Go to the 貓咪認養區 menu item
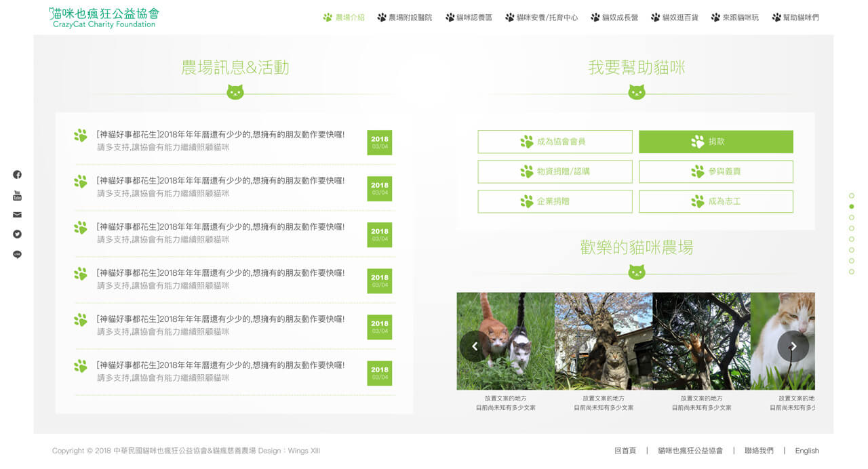 (469, 18)
